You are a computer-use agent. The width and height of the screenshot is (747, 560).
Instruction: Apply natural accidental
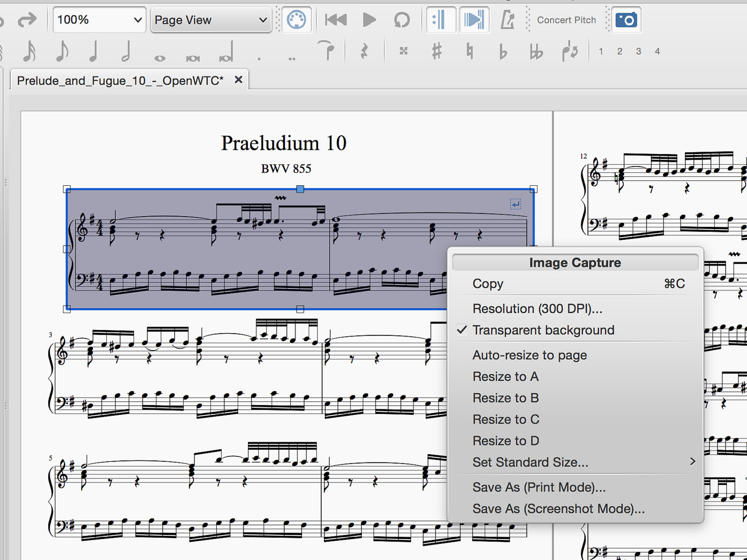tap(470, 51)
